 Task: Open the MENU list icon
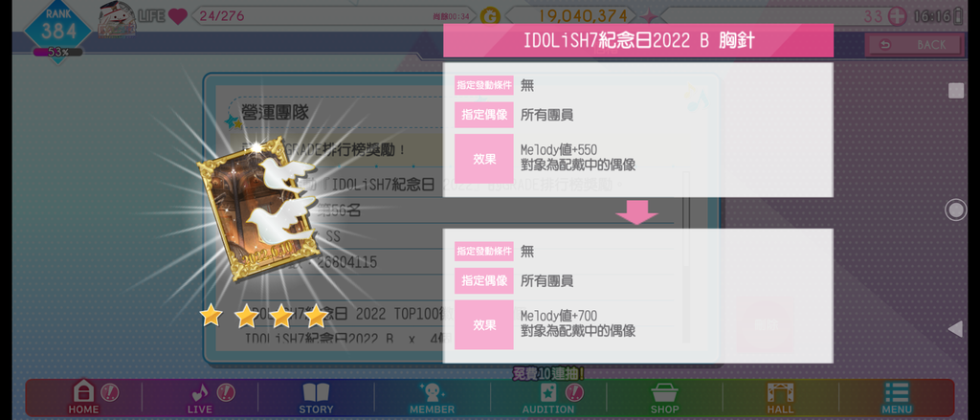[897, 393]
